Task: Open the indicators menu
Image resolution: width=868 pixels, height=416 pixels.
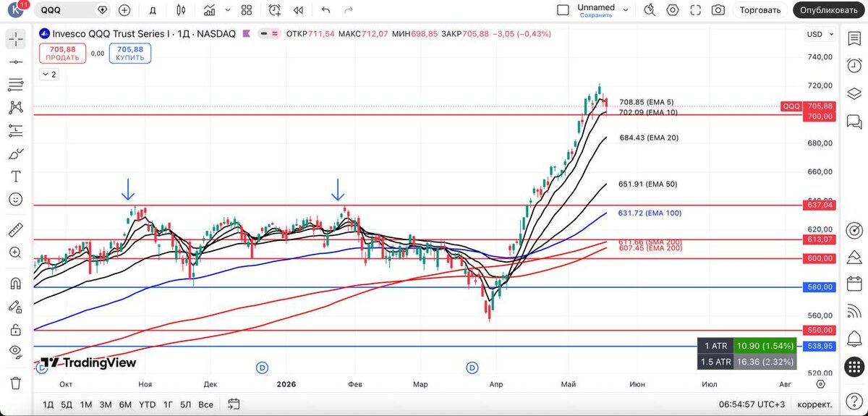Action: click(x=210, y=10)
